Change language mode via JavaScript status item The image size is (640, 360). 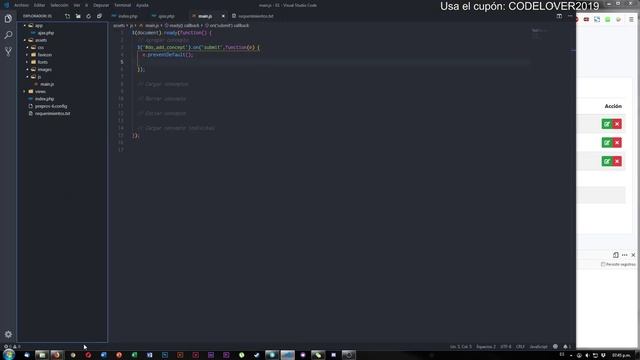(x=538, y=347)
